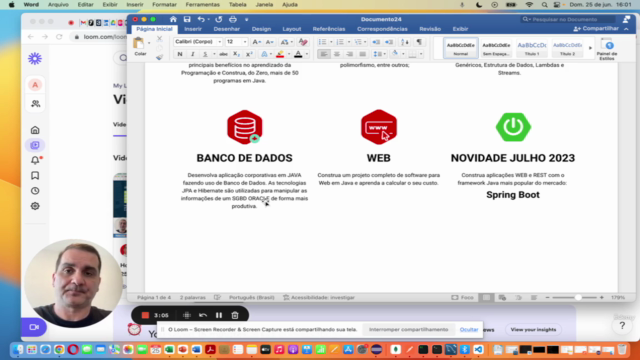Open the Referências ribbon tab
The height and width of the screenshot is (360, 640).
coord(329,29)
